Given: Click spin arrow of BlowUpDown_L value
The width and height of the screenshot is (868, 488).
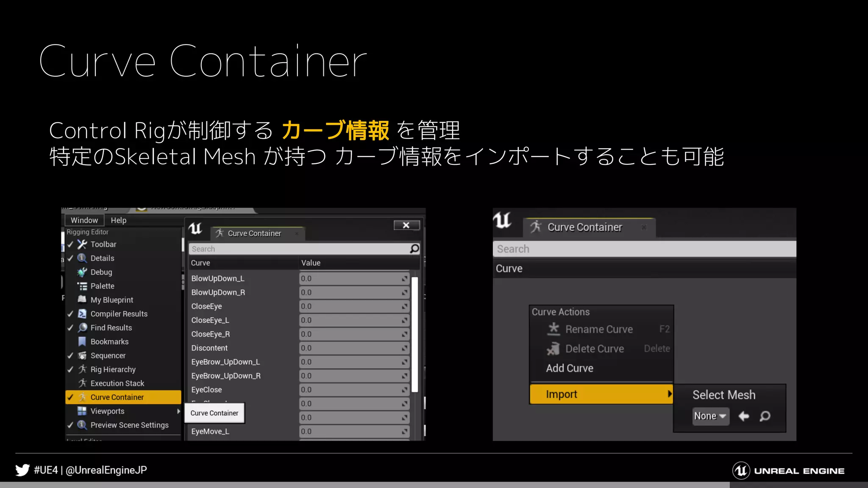Looking at the screenshot, I should coord(405,278).
